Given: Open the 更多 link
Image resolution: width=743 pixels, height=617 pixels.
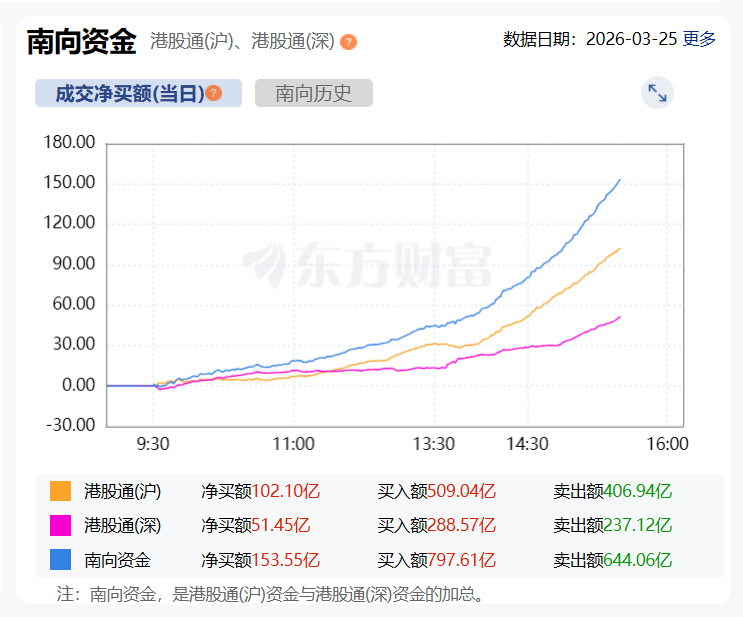Looking at the screenshot, I should click(699, 39).
